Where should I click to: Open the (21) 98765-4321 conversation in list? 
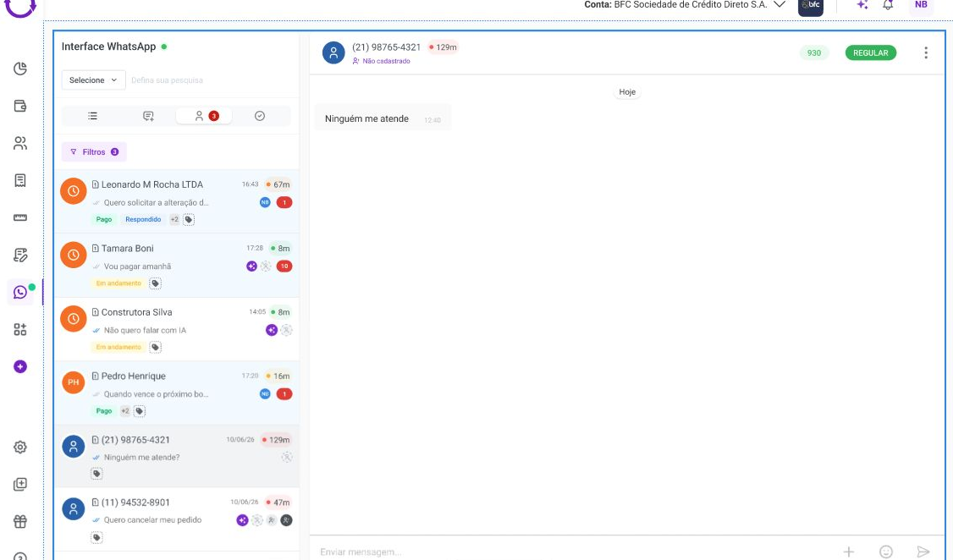tap(176, 456)
